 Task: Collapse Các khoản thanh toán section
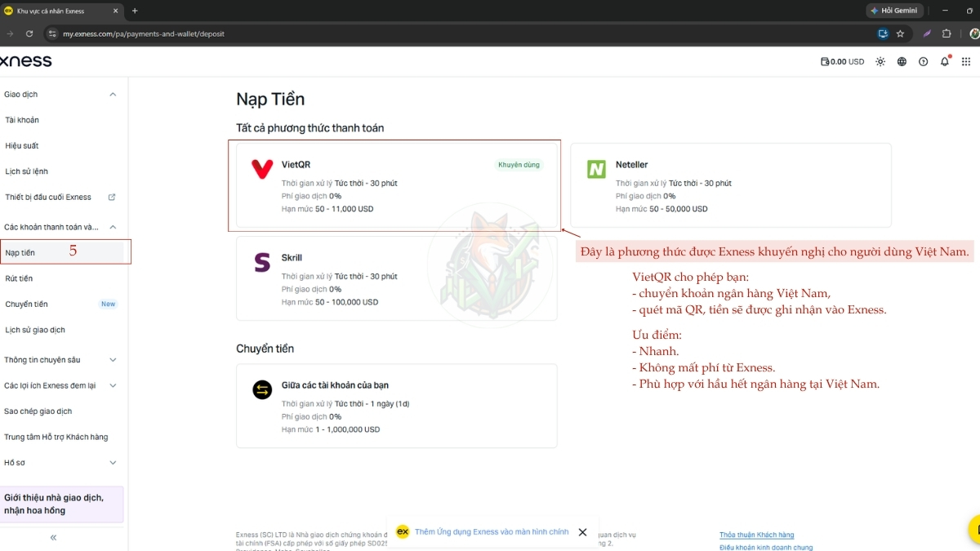click(113, 227)
